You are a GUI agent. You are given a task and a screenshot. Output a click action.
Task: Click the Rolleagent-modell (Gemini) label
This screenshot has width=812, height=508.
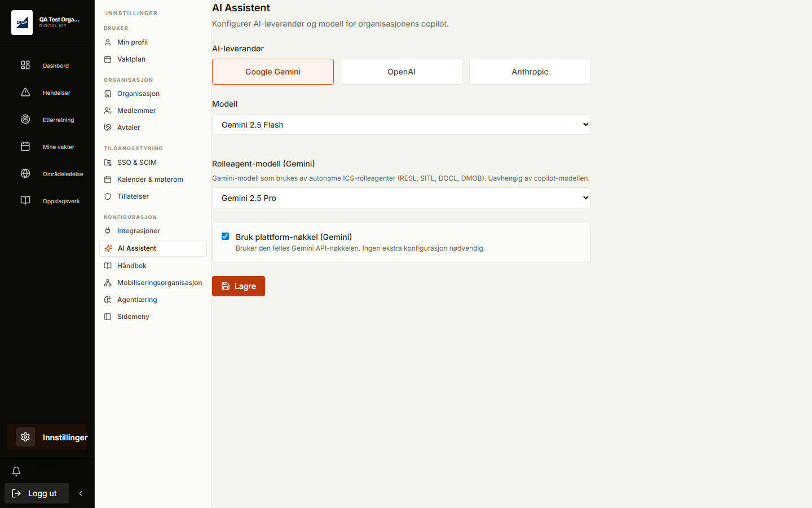click(x=263, y=164)
